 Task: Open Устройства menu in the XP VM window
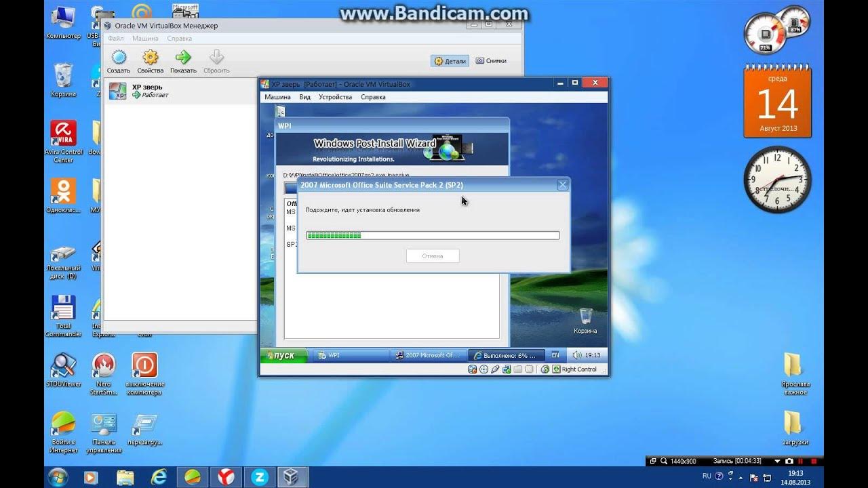pyautogui.click(x=335, y=97)
